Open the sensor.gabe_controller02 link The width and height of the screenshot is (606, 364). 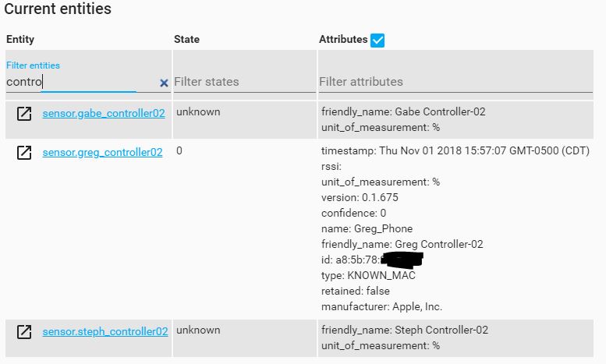(104, 113)
